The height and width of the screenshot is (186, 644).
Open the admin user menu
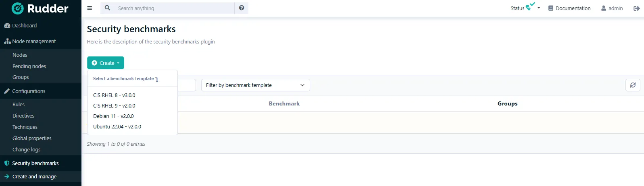[612, 8]
